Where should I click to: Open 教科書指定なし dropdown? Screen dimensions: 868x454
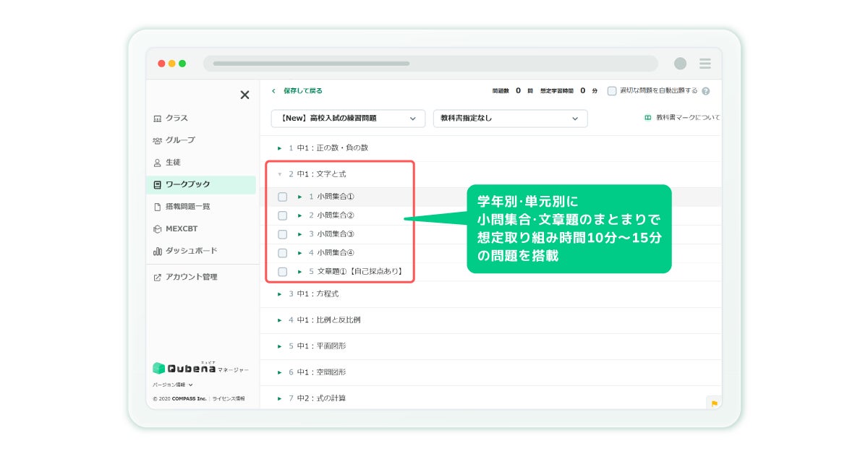click(x=511, y=119)
